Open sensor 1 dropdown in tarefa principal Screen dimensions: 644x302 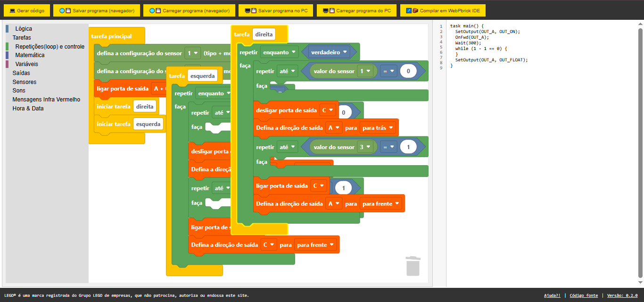tap(193, 53)
